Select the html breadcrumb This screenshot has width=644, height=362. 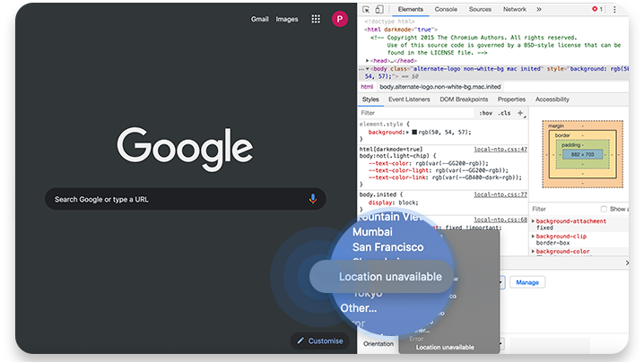point(367,87)
